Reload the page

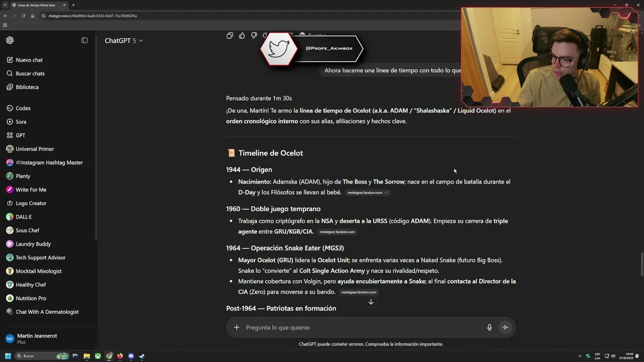(23, 16)
